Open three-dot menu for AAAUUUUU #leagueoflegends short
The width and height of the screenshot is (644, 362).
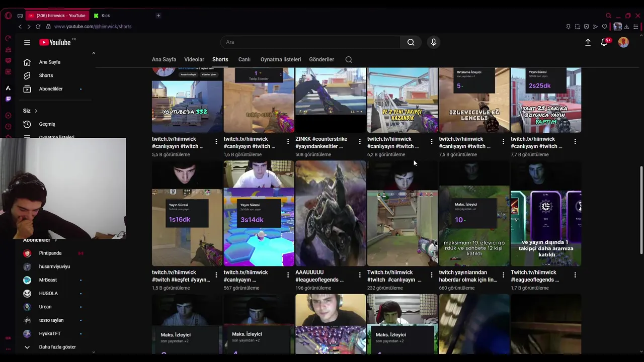[360, 275]
